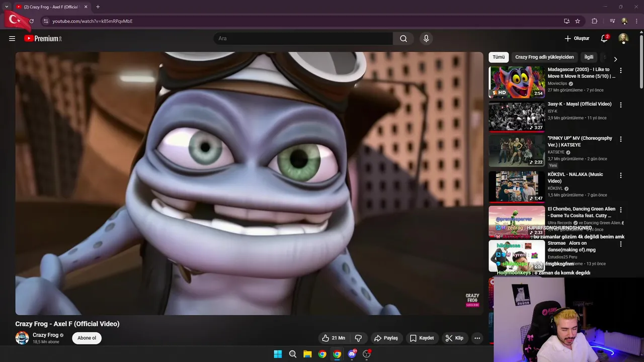Bookmark this page with star icon
644x362 pixels.
pyautogui.click(x=578, y=21)
